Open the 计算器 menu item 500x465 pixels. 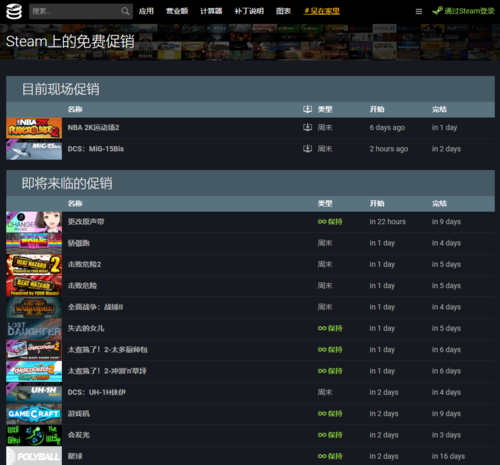211,11
